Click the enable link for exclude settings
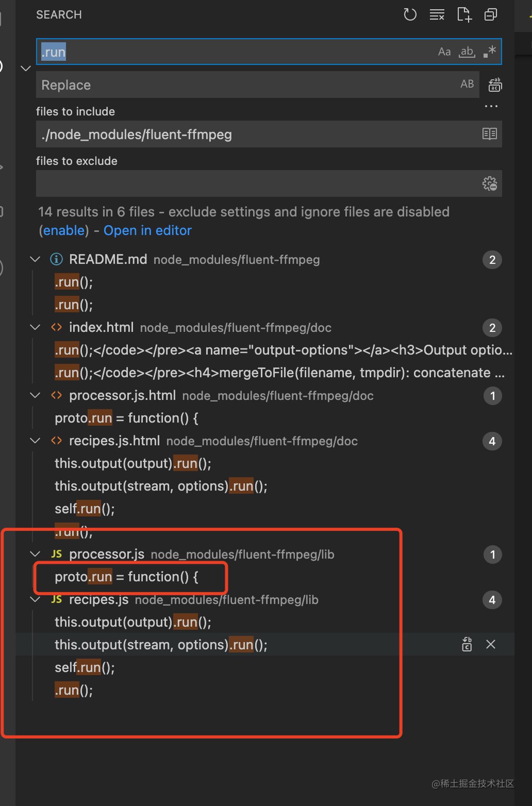Screen dimensions: 532x806 [64, 231]
